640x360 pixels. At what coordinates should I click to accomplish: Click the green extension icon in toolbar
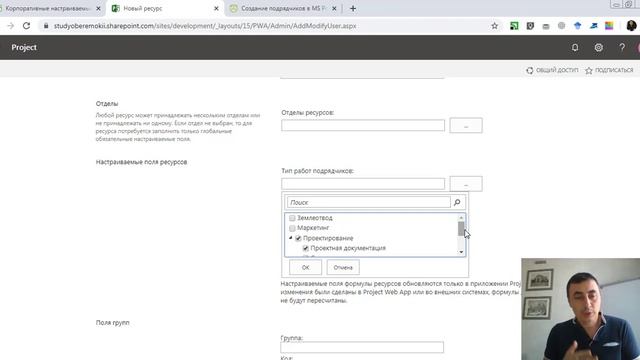(x=514, y=26)
